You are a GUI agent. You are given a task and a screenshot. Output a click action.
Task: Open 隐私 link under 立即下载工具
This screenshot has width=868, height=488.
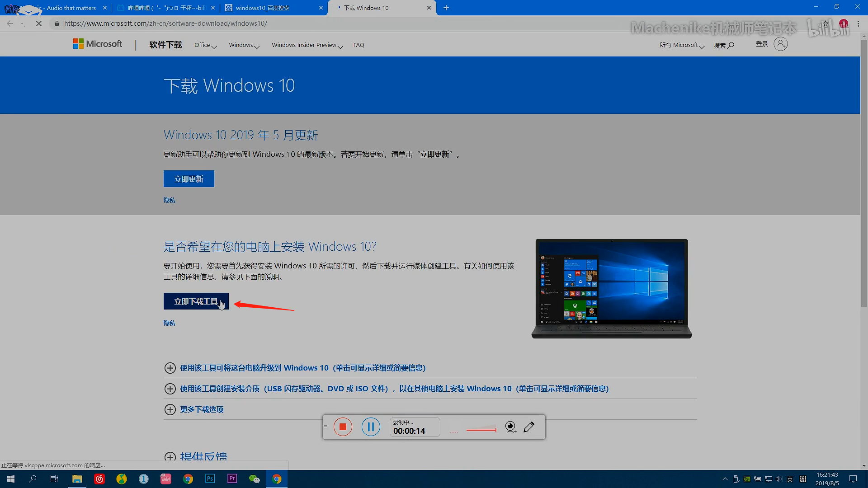point(169,323)
